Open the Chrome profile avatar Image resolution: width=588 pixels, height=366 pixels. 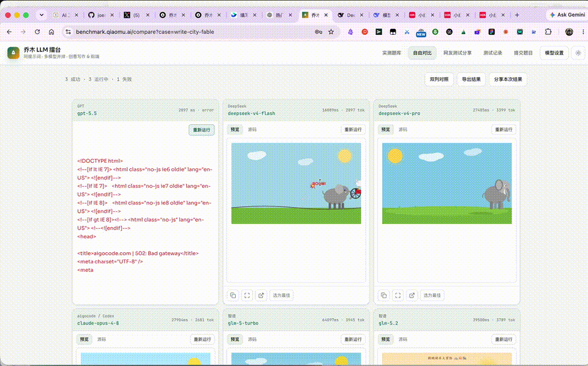pos(569,32)
